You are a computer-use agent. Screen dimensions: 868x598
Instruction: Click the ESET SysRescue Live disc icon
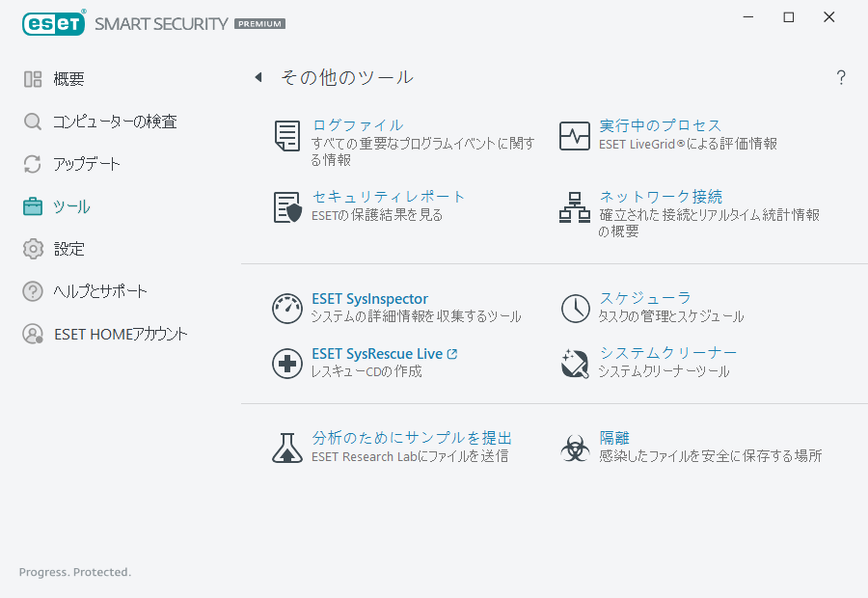point(286,364)
